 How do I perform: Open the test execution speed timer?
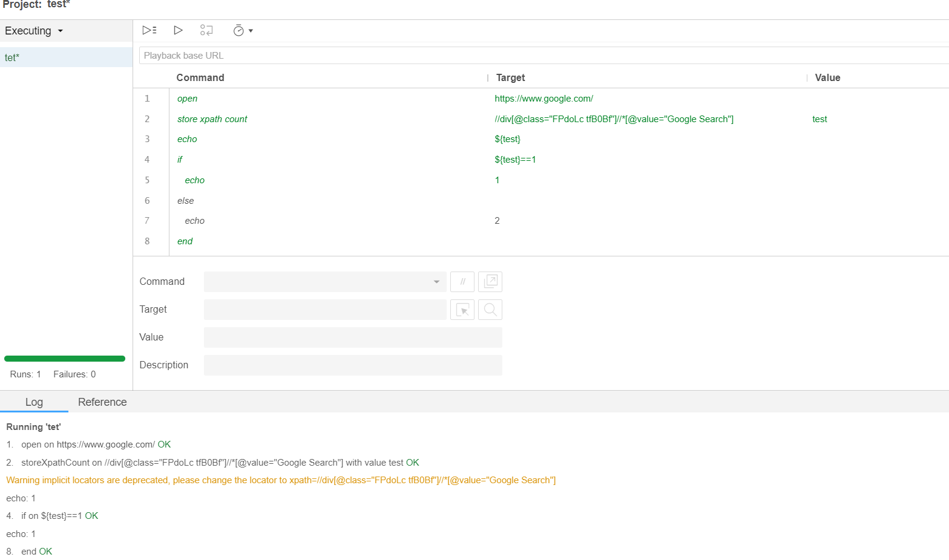point(238,31)
